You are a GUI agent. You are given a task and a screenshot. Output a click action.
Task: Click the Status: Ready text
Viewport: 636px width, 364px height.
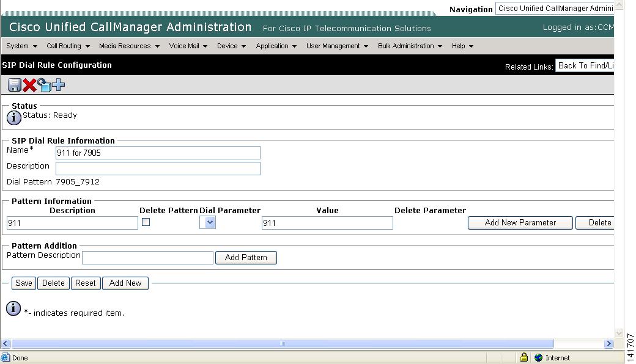50,115
